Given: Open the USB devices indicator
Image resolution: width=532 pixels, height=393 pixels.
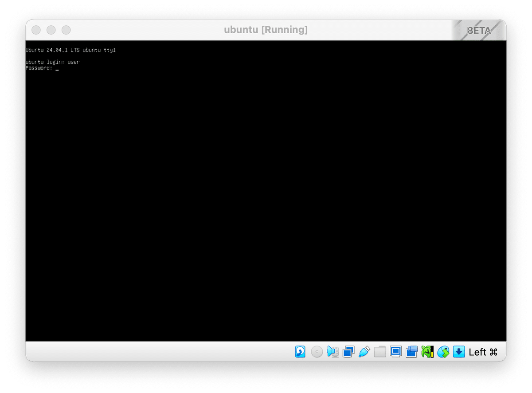Looking at the screenshot, I should tap(364, 352).
